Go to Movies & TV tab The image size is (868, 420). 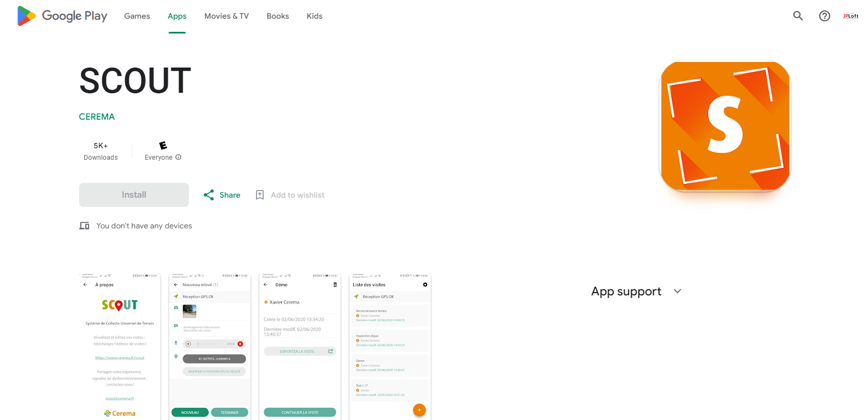pos(226,16)
